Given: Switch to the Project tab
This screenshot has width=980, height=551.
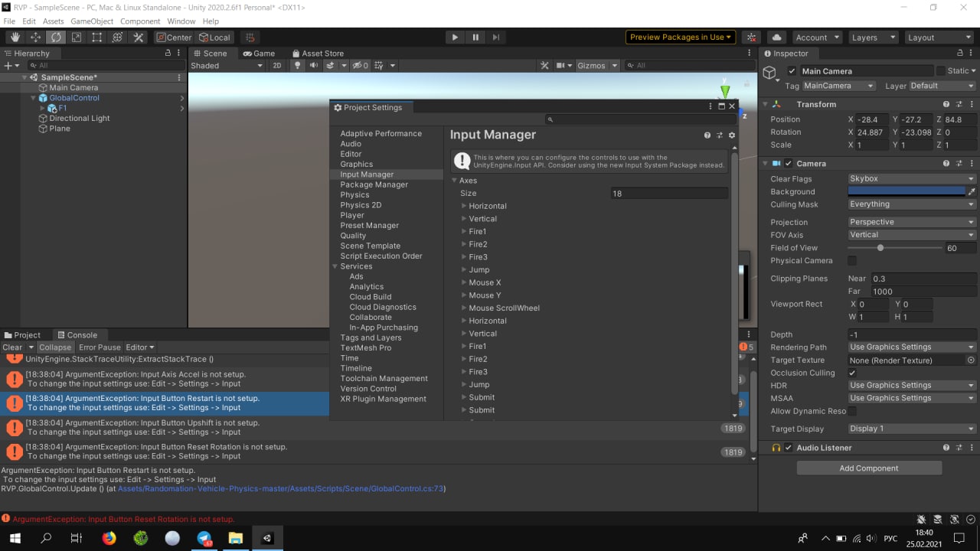Looking at the screenshot, I should (22, 335).
